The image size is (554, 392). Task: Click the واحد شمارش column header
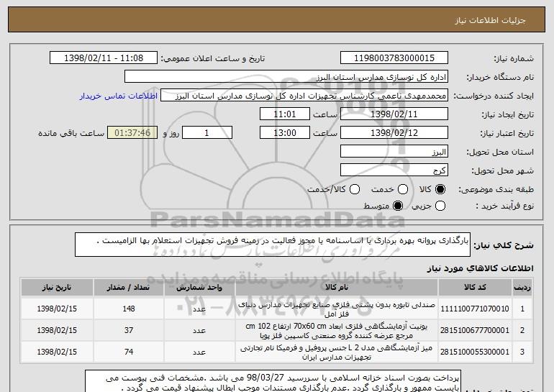tap(199, 288)
